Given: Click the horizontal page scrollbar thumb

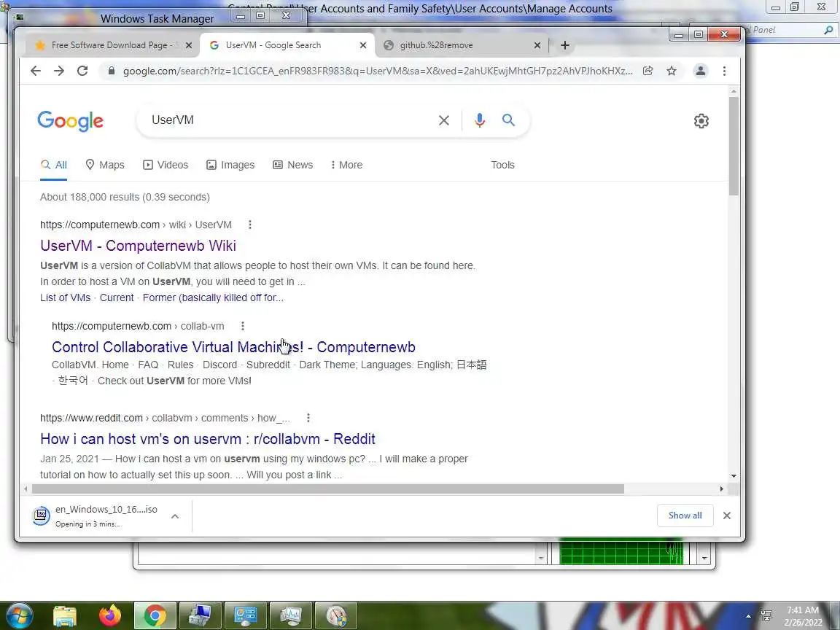Looking at the screenshot, I should (328, 489).
